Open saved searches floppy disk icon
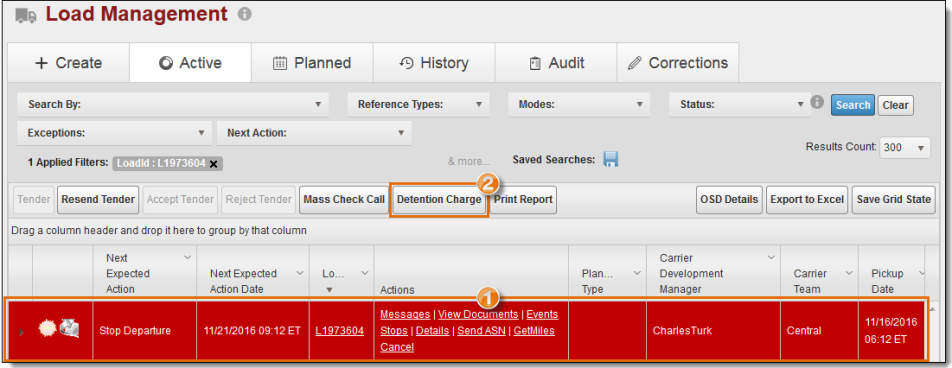This screenshot has height=368, width=952. [611, 159]
